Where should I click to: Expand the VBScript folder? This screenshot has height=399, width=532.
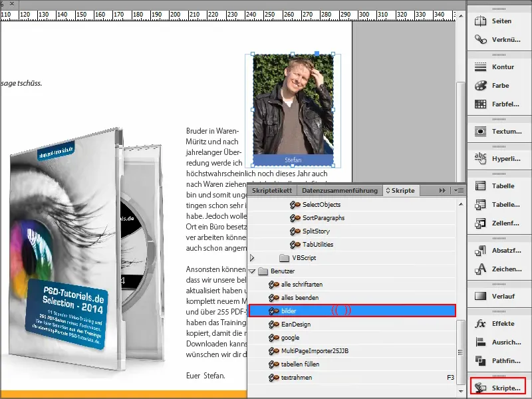click(252, 258)
